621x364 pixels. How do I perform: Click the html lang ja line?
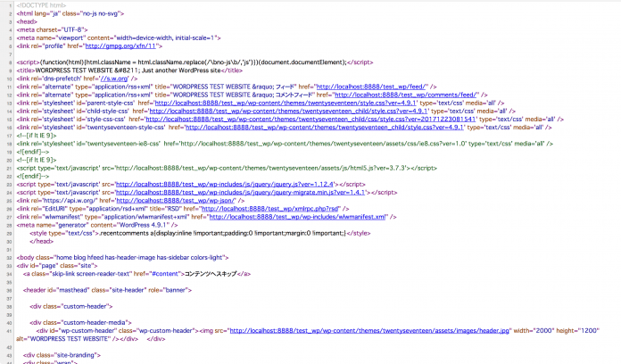70,13
